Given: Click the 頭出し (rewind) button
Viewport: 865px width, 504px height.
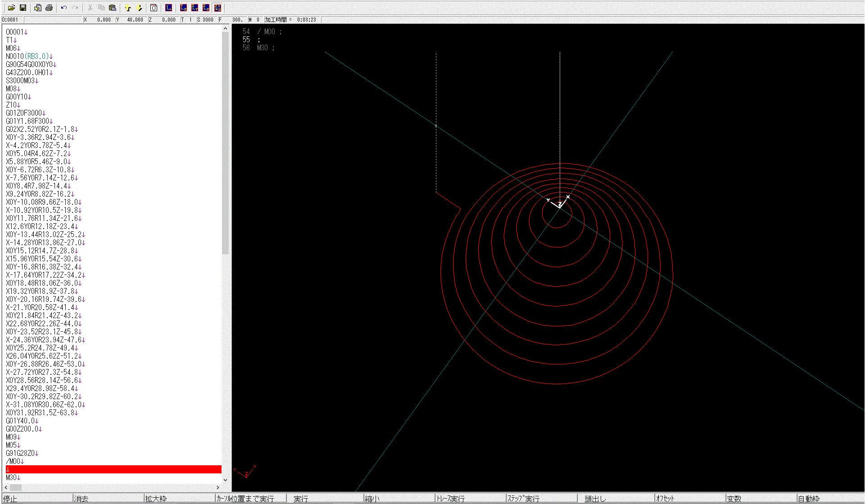Looking at the screenshot, I should (616, 499).
